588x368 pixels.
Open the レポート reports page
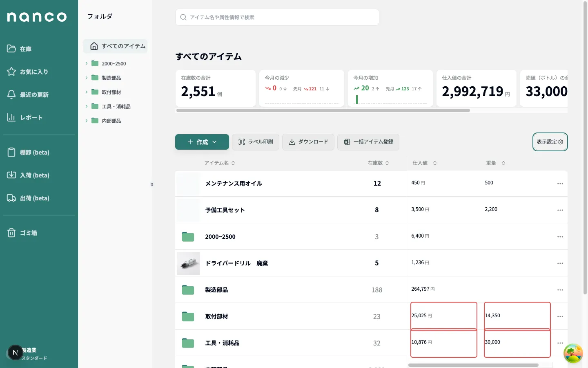coord(24,117)
